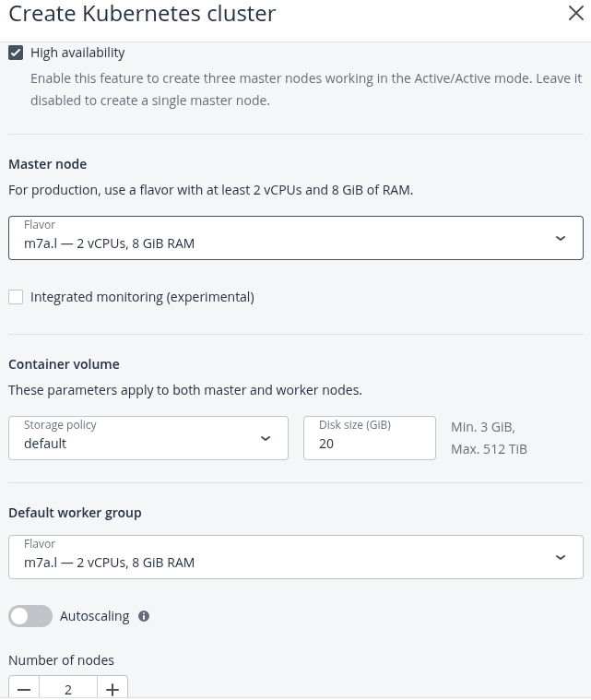
Task: Uncheck the High availability checkbox
Action: (16, 53)
